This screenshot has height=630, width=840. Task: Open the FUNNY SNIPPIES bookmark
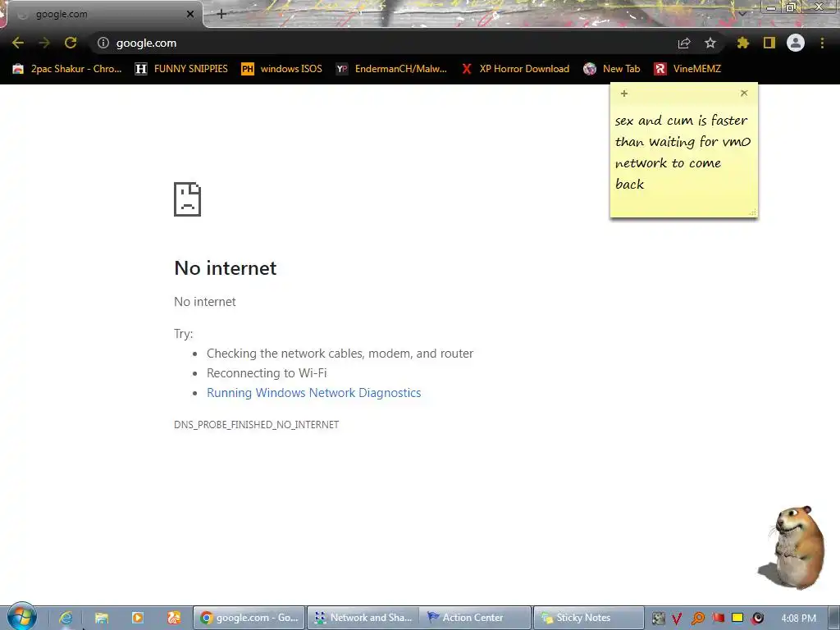(181, 69)
